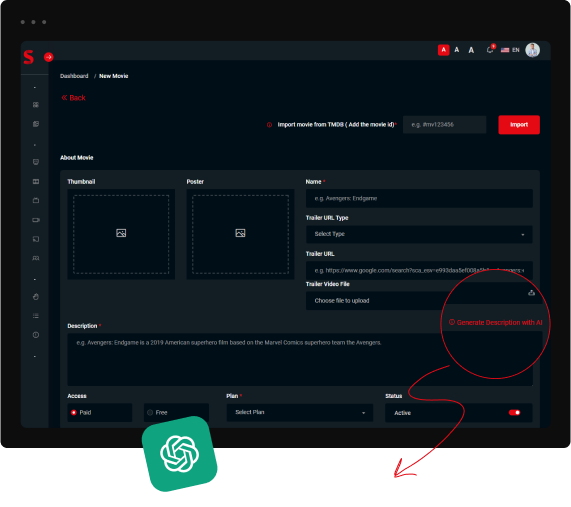This screenshot has width=571, height=507.
Task: Expand sidebar with red arrow button
Action: 48,57
